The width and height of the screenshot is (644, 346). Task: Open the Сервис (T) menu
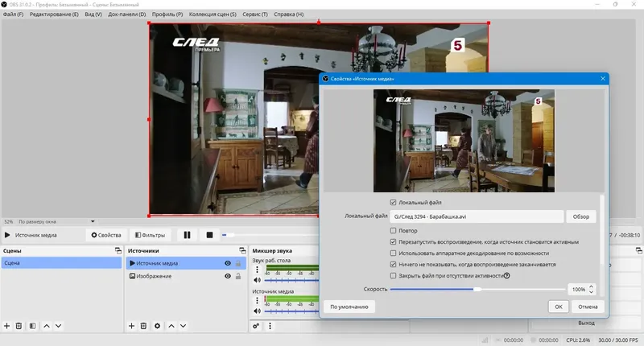coord(255,14)
